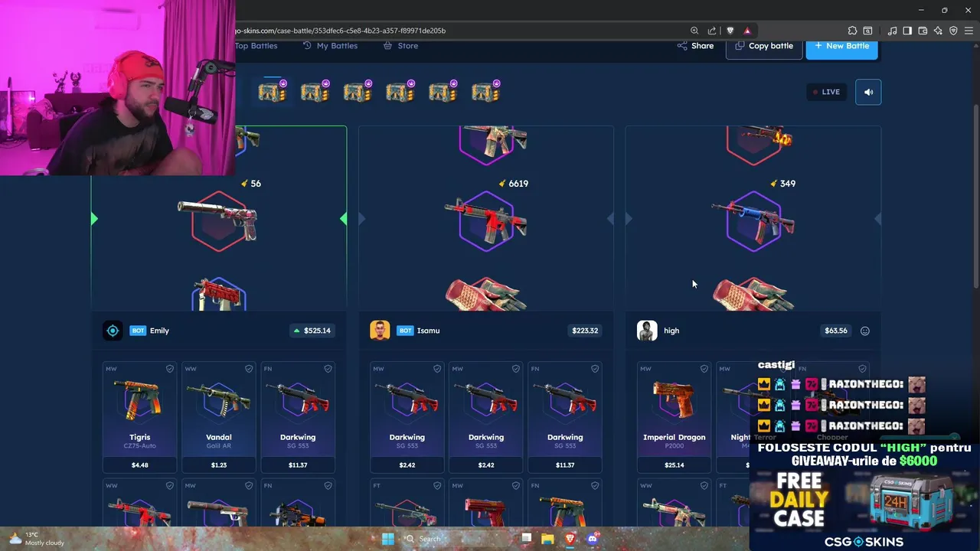Select the first case in the round row
The image size is (980, 551).
click(273, 92)
